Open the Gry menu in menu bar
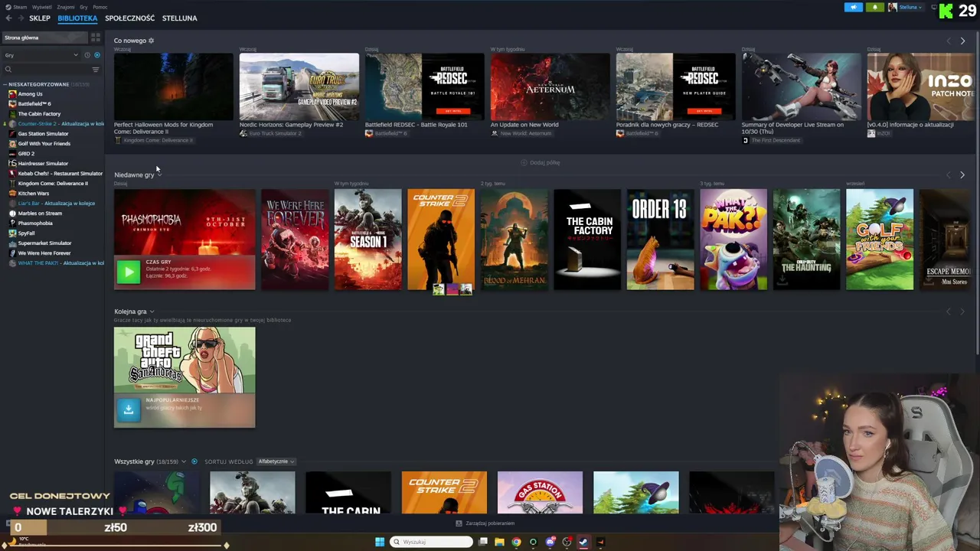The image size is (980, 551). point(83,7)
